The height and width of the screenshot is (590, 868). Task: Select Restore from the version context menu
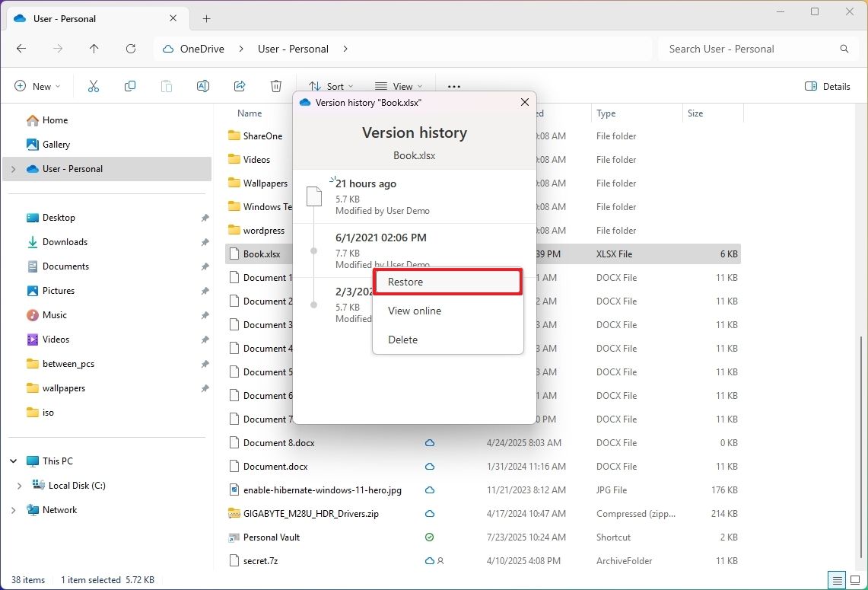405,281
